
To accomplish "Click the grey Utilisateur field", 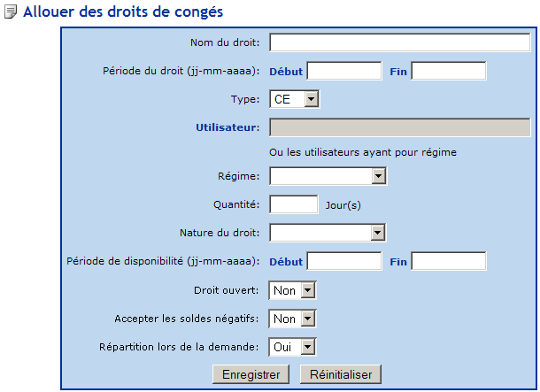I will [399, 127].
